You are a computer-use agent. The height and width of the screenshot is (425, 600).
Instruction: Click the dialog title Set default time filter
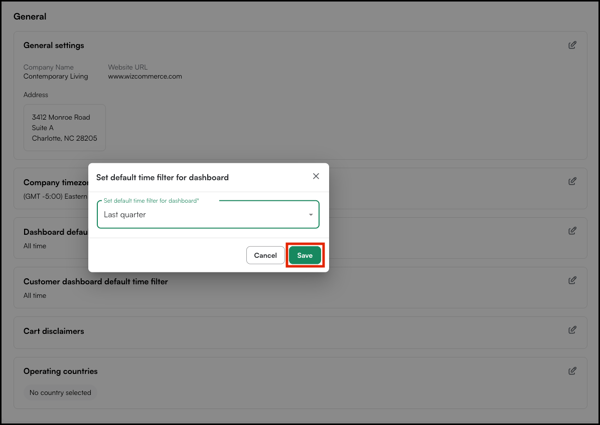click(162, 177)
